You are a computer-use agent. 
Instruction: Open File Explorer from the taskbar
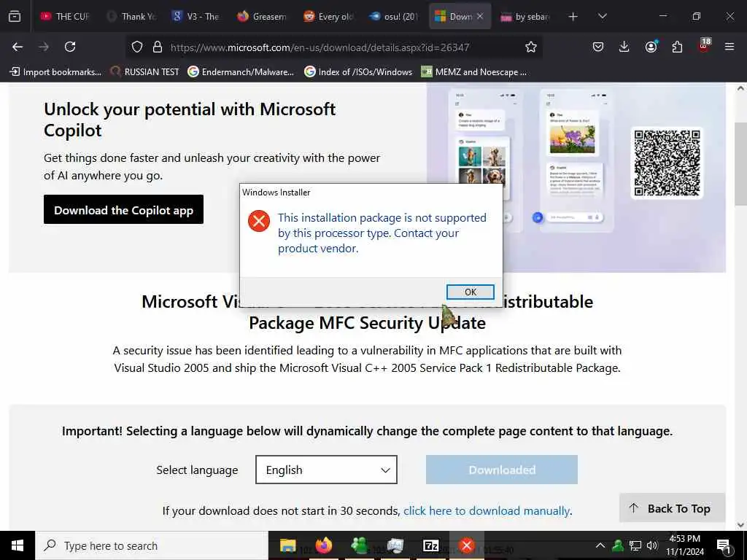tap(287, 545)
